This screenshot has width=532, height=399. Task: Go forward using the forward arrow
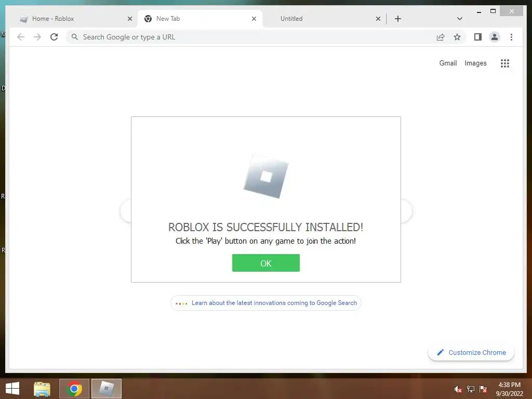[x=37, y=37]
